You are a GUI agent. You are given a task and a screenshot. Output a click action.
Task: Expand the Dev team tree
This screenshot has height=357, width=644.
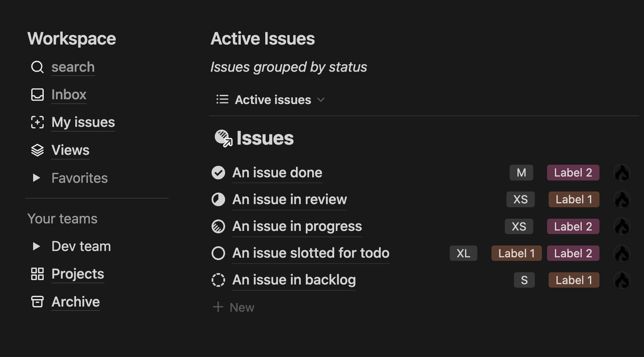(36, 246)
